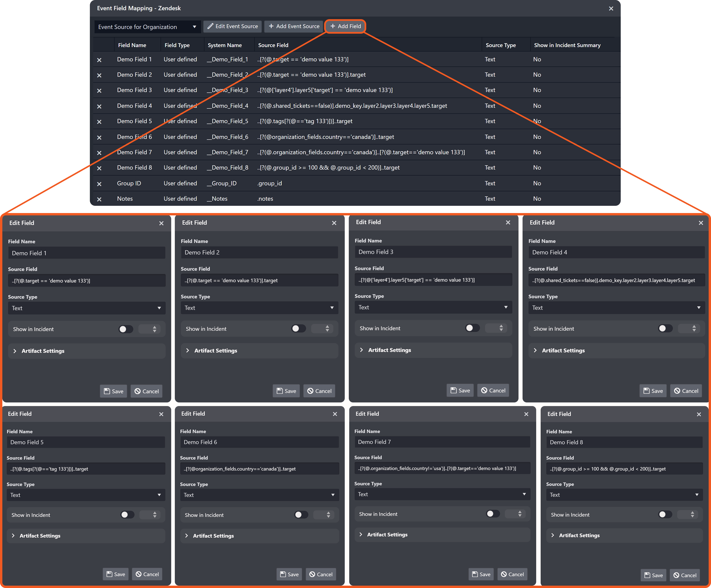
Task: Click the Source Type column header
Action: click(x=500, y=45)
